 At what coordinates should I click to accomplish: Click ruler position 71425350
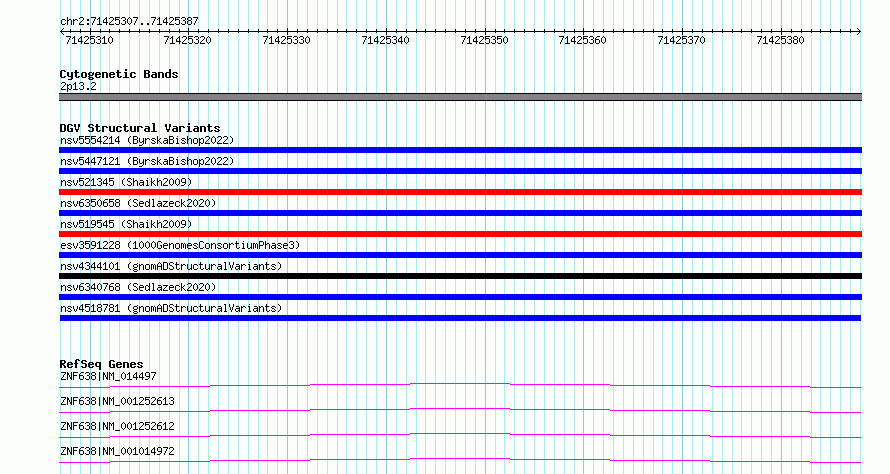485,40
